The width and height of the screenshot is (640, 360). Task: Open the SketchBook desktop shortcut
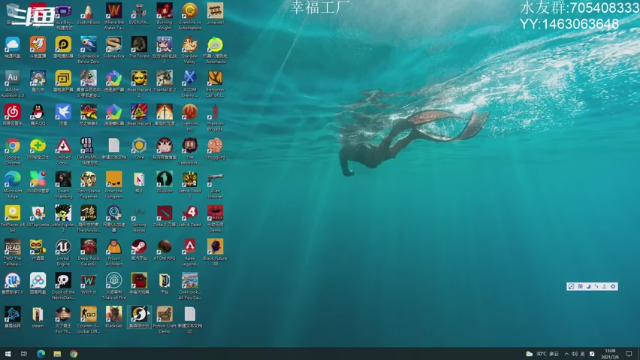click(88, 14)
